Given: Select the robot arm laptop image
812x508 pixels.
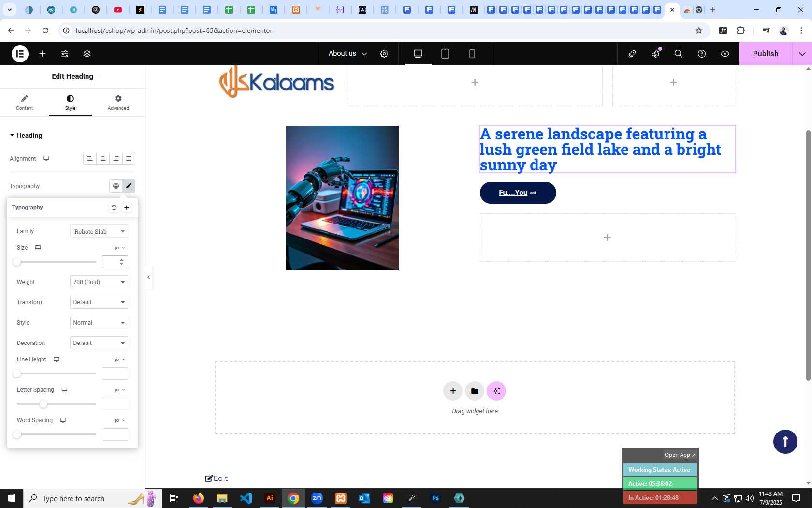Looking at the screenshot, I should pyautogui.click(x=342, y=198).
